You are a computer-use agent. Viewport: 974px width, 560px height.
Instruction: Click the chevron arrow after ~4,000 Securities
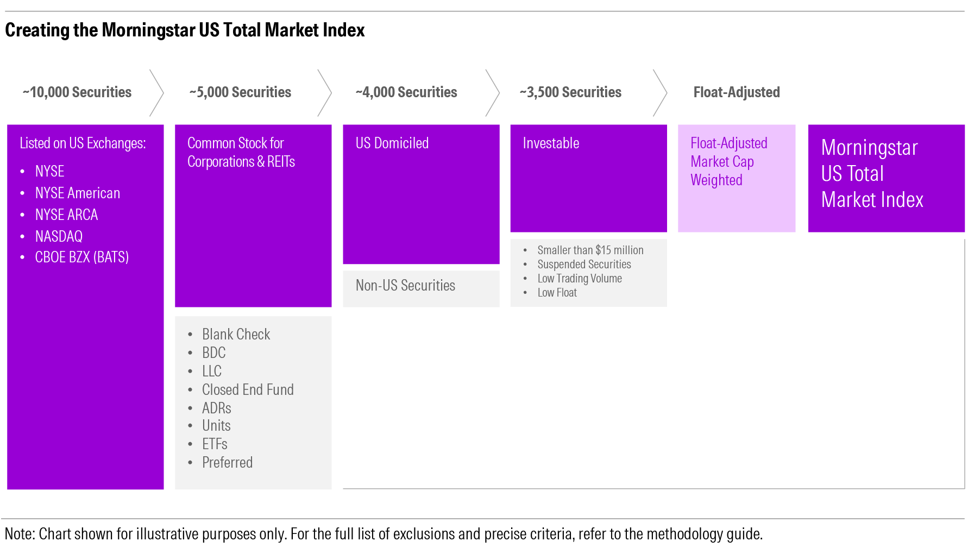[x=492, y=92]
